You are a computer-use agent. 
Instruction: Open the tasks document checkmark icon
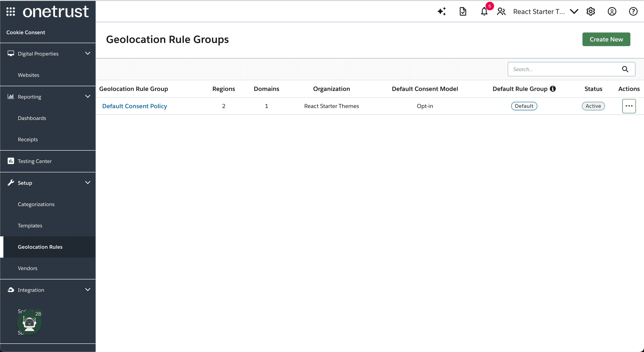tap(463, 12)
